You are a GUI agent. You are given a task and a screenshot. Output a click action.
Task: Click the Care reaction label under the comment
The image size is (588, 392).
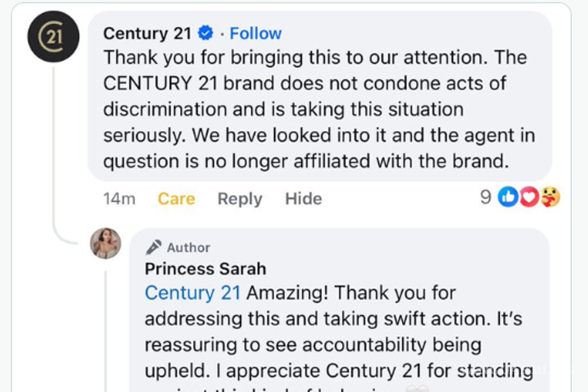pyautogui.click(x=175, y=198)
